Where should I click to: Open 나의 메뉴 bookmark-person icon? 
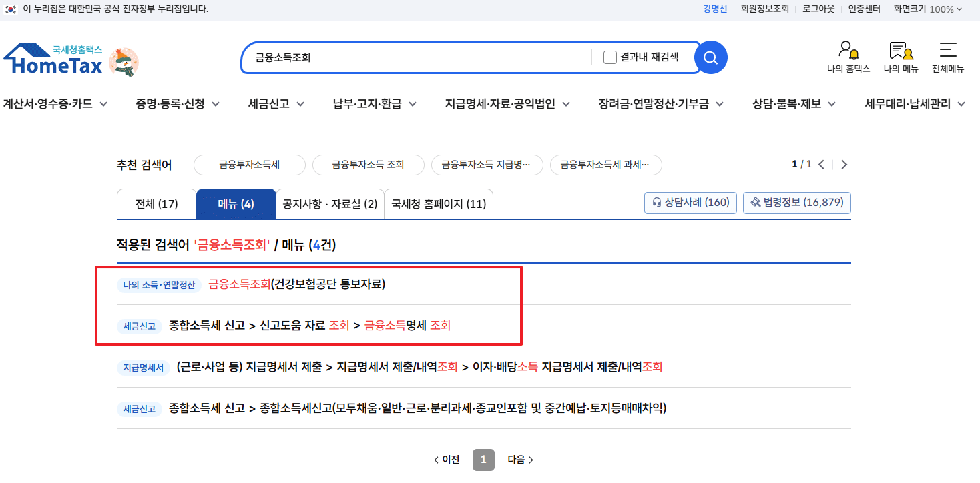899,57
